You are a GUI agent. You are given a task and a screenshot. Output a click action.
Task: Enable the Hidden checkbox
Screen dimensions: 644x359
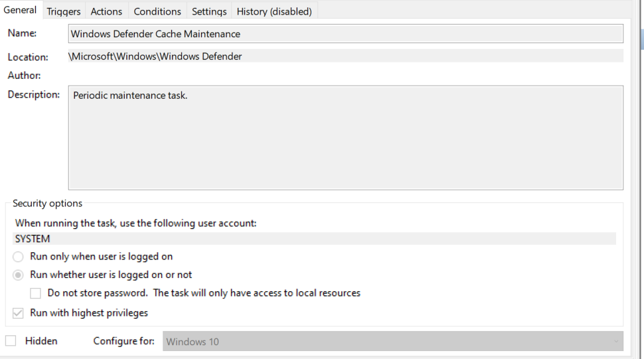11,341
